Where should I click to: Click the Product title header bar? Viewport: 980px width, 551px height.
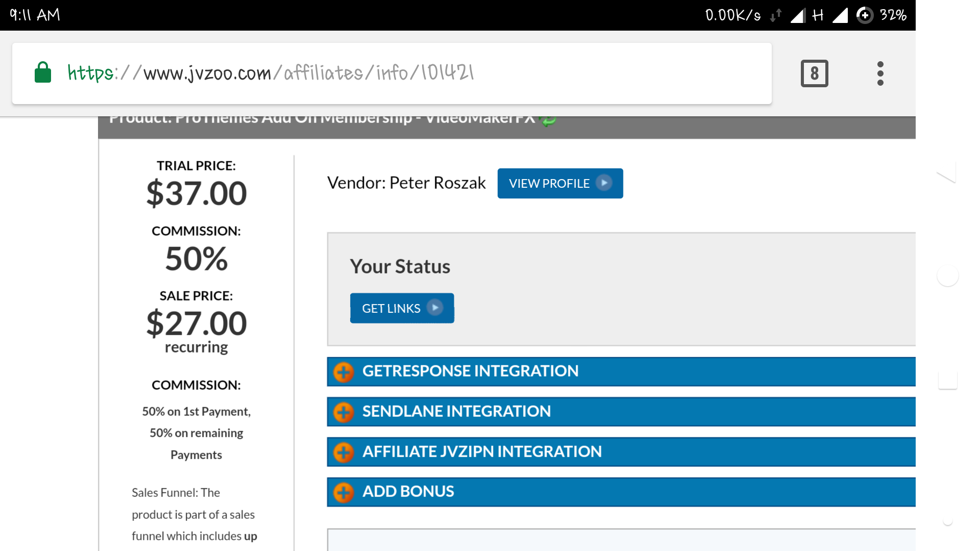(322, 122)
